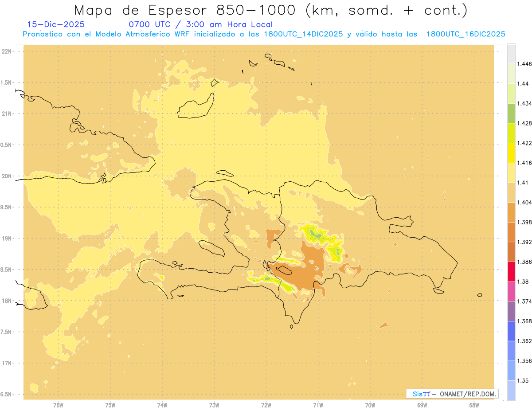Screen dimensions: 532x411
Task: Click the orange 1.398–1.404 legend swatch
Action: click(511, 212)
